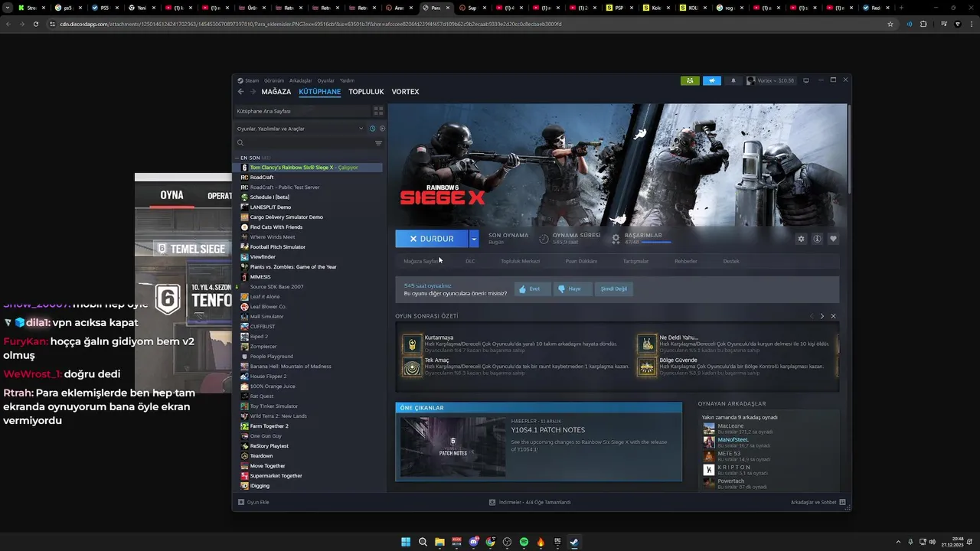Click the library search magnifier icon
Screen dimensions: 980x551
coord(240,143)
